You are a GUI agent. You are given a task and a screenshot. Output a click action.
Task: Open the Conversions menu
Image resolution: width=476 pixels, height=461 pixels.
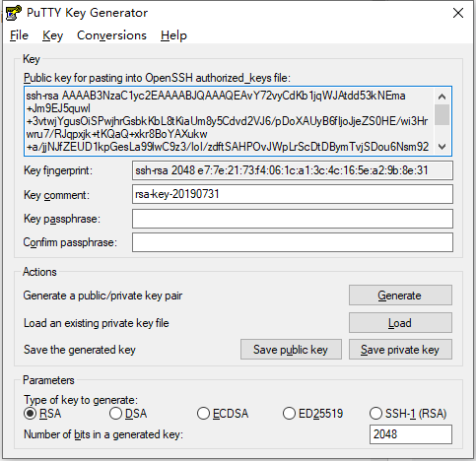[x=111, y=35]
